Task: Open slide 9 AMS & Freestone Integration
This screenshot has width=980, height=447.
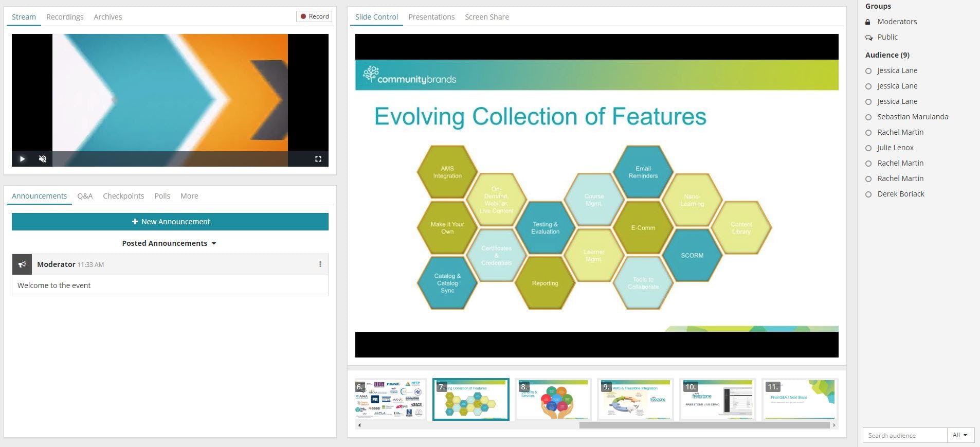Action: click(x=636, y=400)
